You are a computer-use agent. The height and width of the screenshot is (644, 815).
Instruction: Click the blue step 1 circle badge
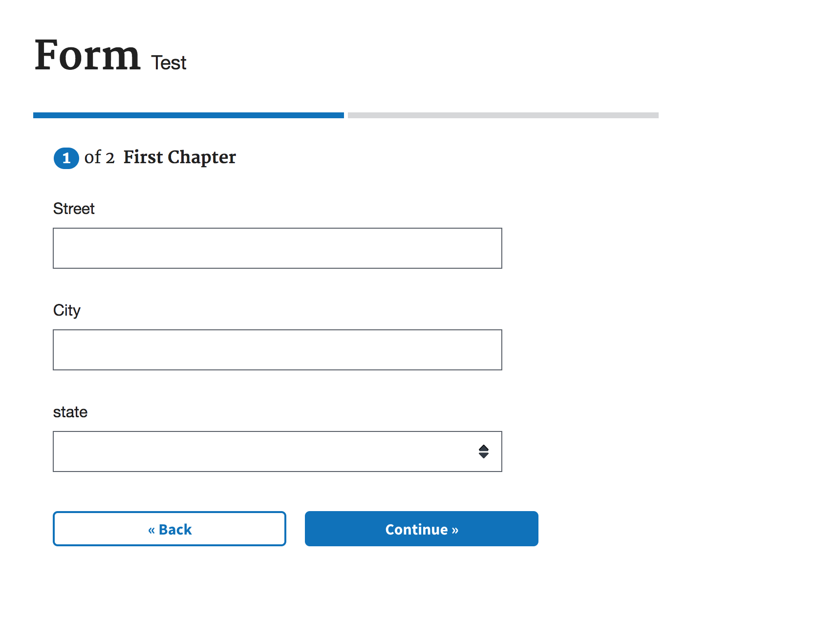point(66,158)
